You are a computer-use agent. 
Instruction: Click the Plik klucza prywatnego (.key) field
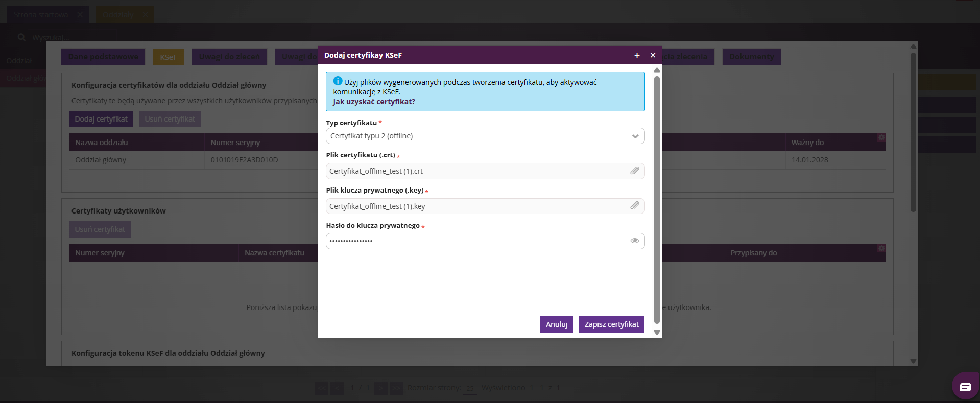485,206
